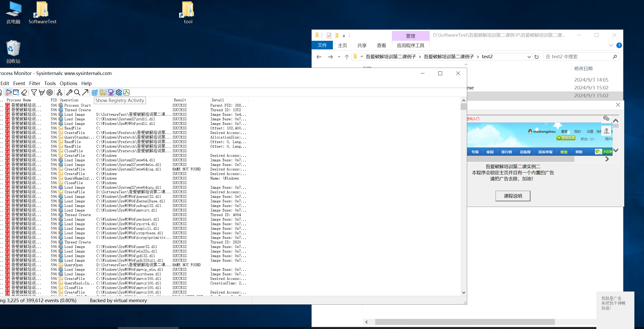The height and width of the screenshot is (329, 644).
Task: Open the tool folder desktop shortcut
Action: (188, 13)
